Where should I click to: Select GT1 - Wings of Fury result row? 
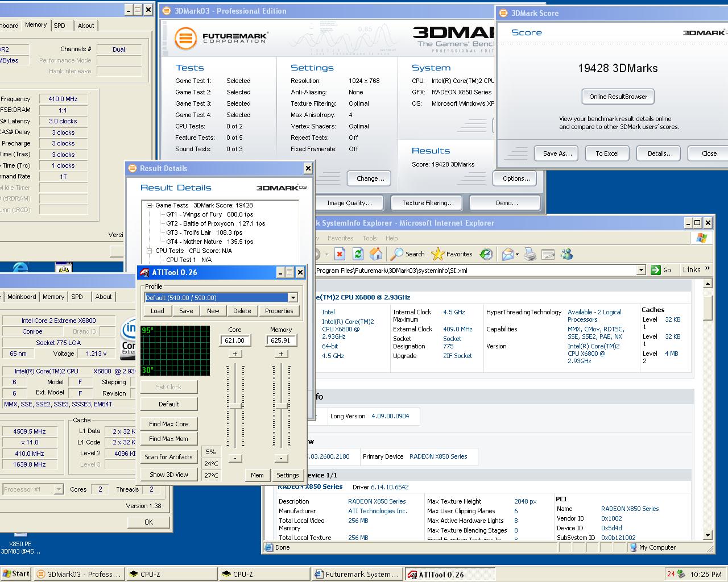[x=209, y=214]
